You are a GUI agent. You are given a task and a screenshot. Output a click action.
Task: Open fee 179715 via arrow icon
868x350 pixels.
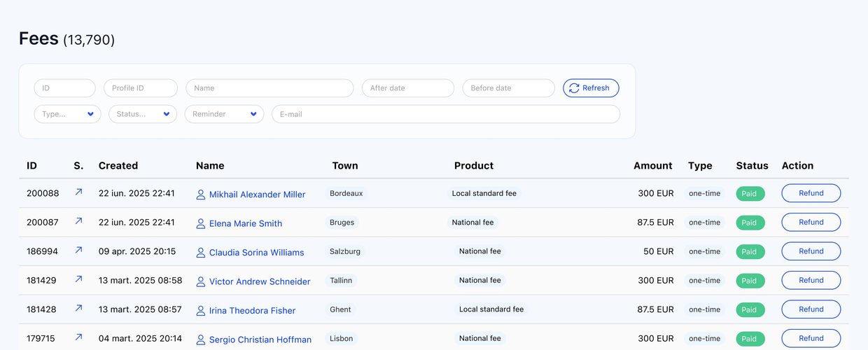coord(78,337)
